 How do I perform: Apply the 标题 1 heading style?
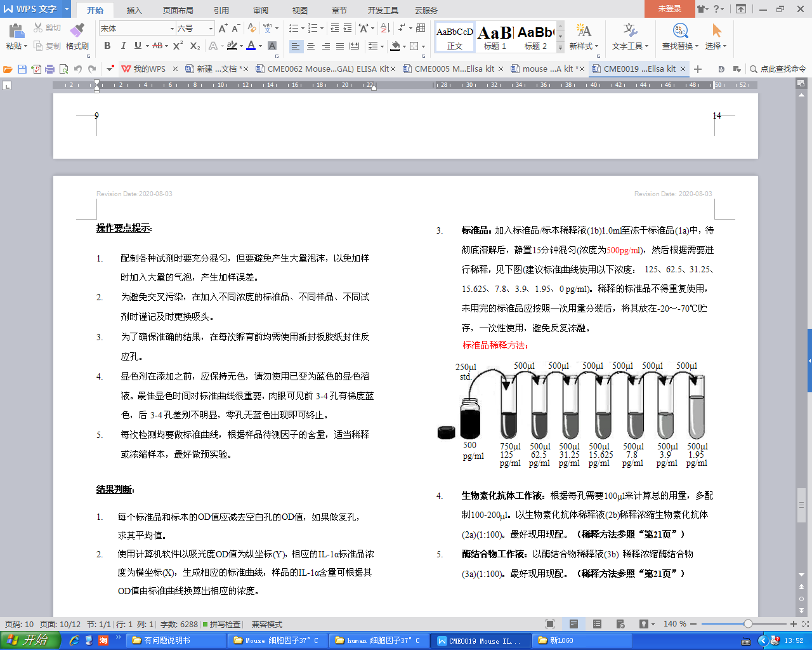495,37
